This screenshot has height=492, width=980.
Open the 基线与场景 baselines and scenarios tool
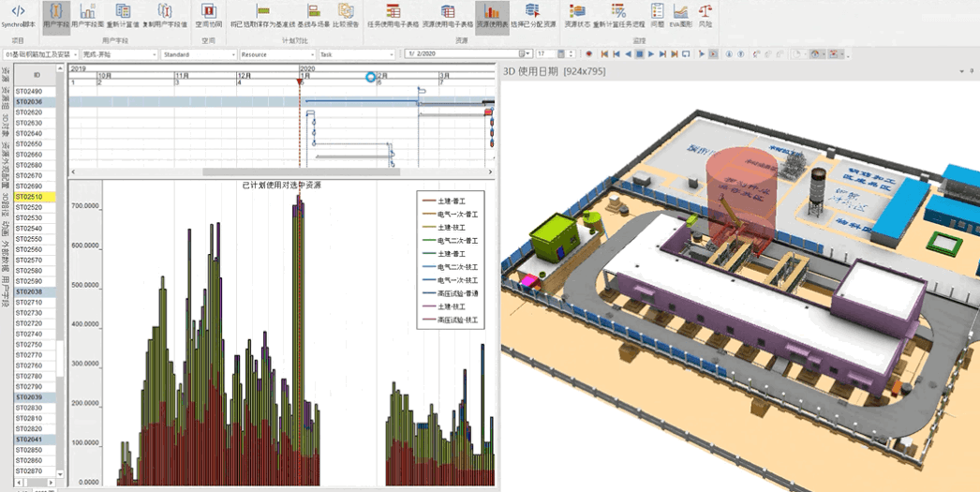[313, 17]
